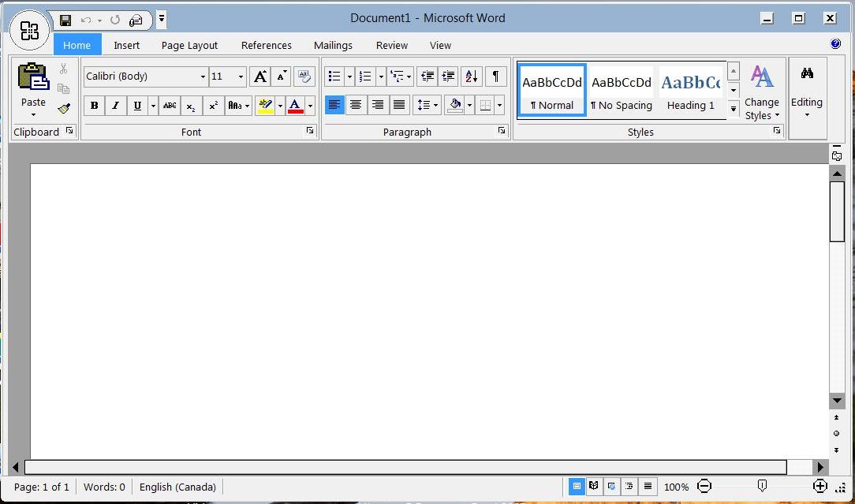The width and height of the screenshot is (855, 504).
Task: Toggle Bold formatting
Action: tap(95, 105)
